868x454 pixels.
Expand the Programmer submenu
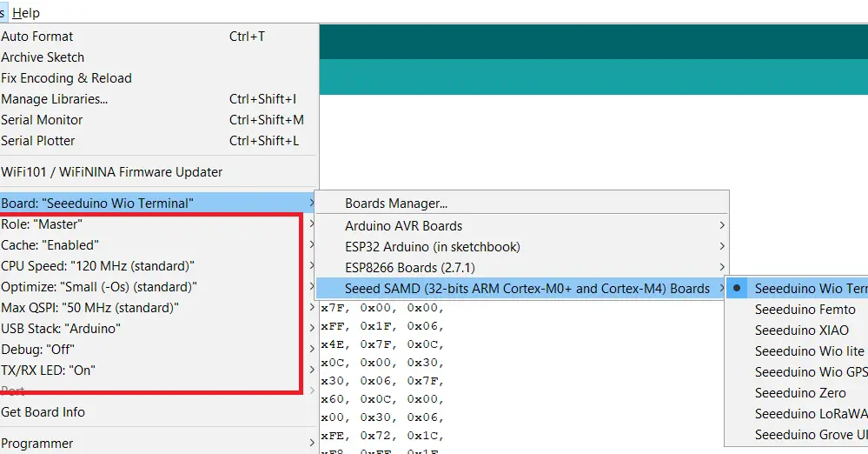(x=159, y=444)
